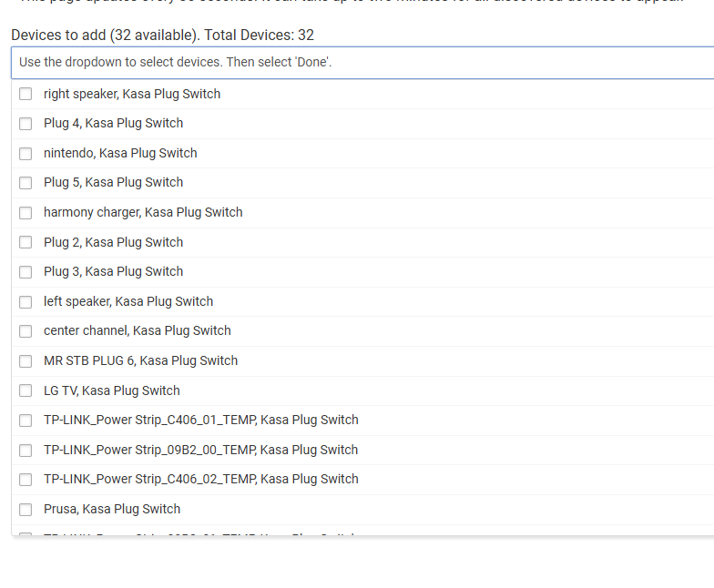The height and width of the screenshot is (588, 714).
Task: Open the device selection dropdown field
Action: [362, 63]
